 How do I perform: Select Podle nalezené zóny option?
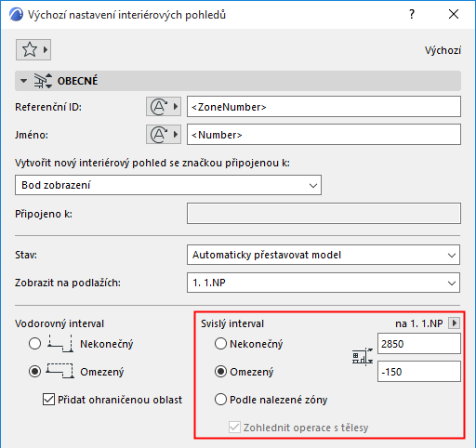click(x=220, y=400)
